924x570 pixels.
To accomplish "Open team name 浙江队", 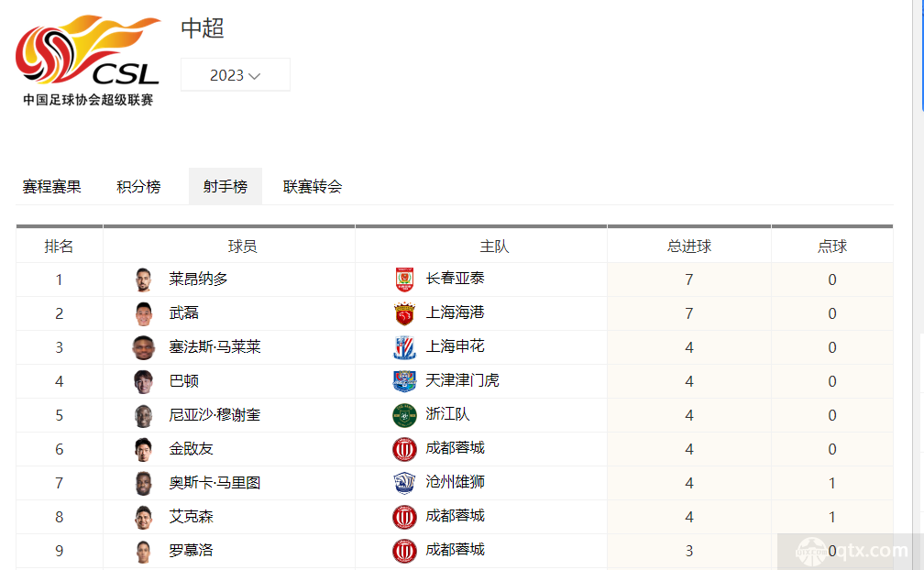I will coord(448,414).
